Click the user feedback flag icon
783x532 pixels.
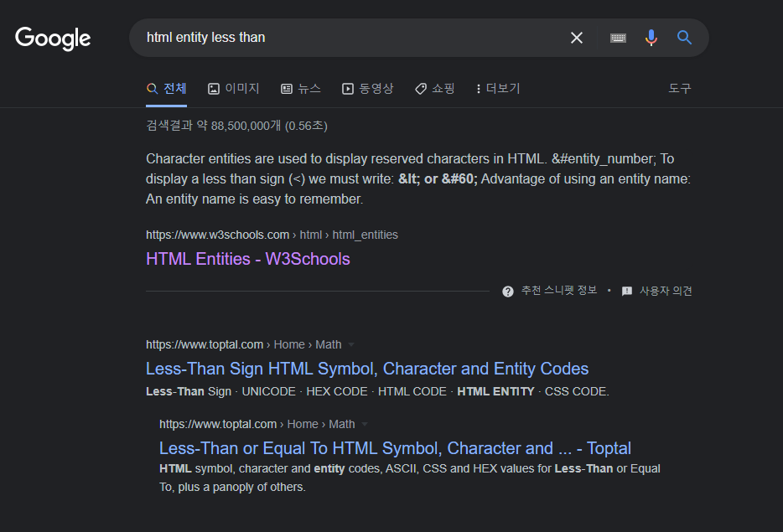[627, 292]
